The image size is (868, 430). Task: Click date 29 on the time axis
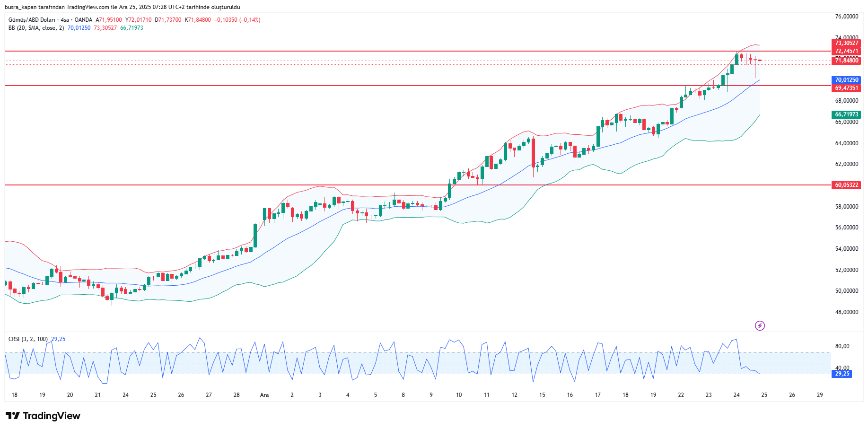coord(820,395)
